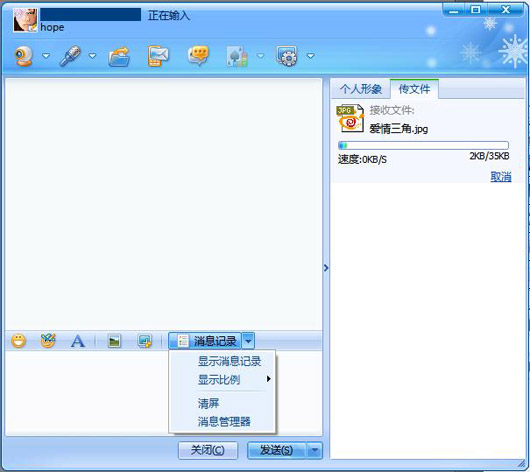The height and width of the screenshot is (472, 530).
Task: Open the group chat bubble icon
Action: [x=198, y=56]
